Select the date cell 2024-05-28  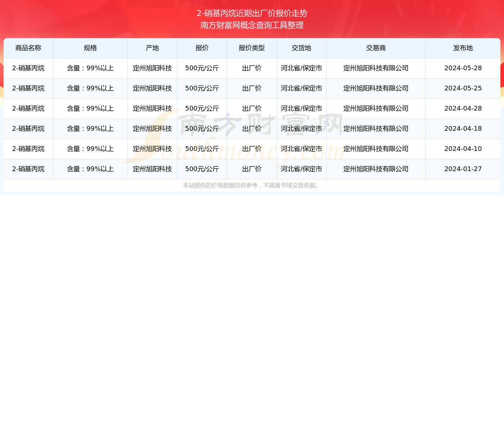(463, 68)
